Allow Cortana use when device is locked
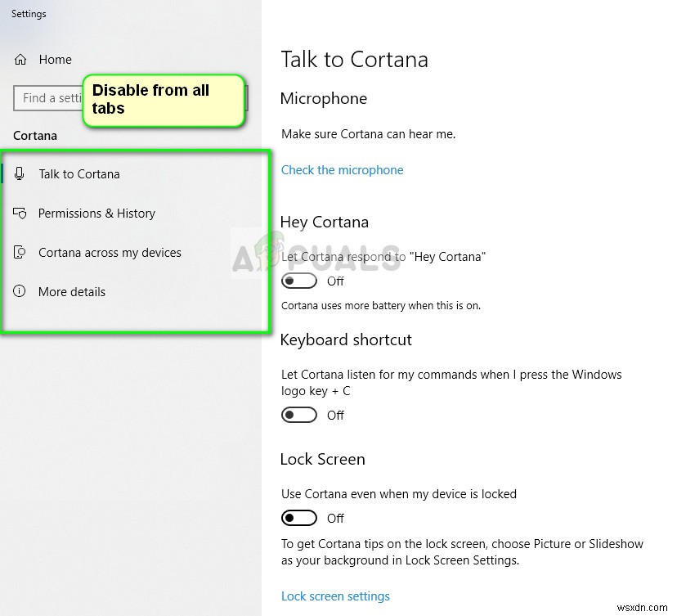The width and height of the screenshot is (677, 616). [299, 518]
